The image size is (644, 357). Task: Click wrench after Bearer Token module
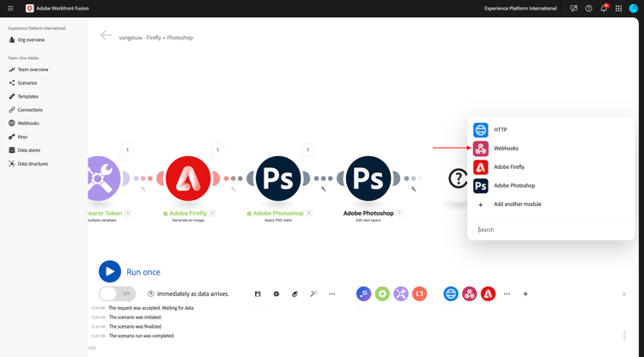[x=143, y=189]
